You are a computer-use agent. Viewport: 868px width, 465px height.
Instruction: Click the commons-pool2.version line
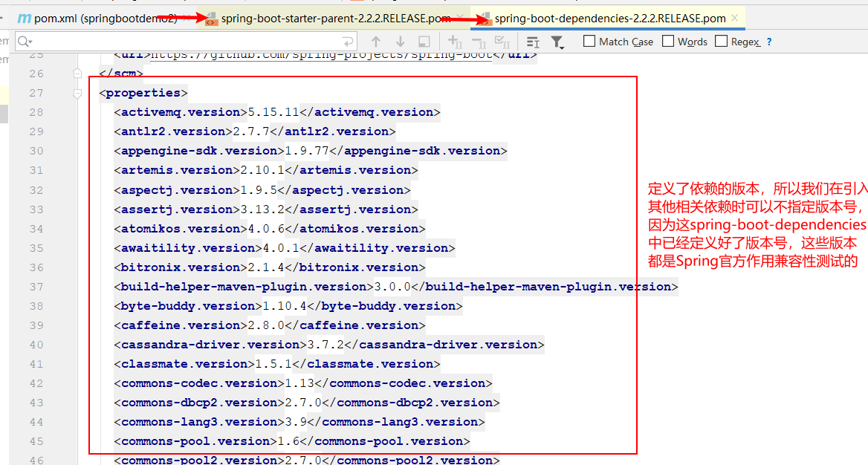[307, 460]
